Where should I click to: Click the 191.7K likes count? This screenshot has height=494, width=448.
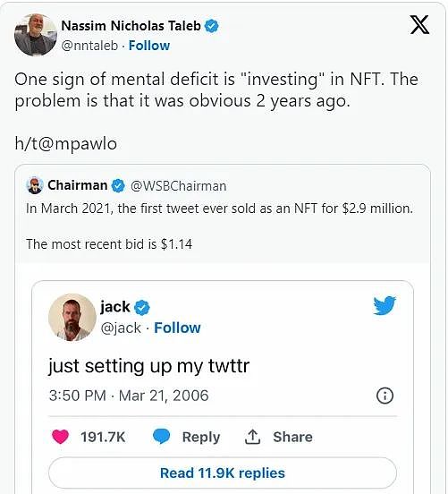click(103, 437)
